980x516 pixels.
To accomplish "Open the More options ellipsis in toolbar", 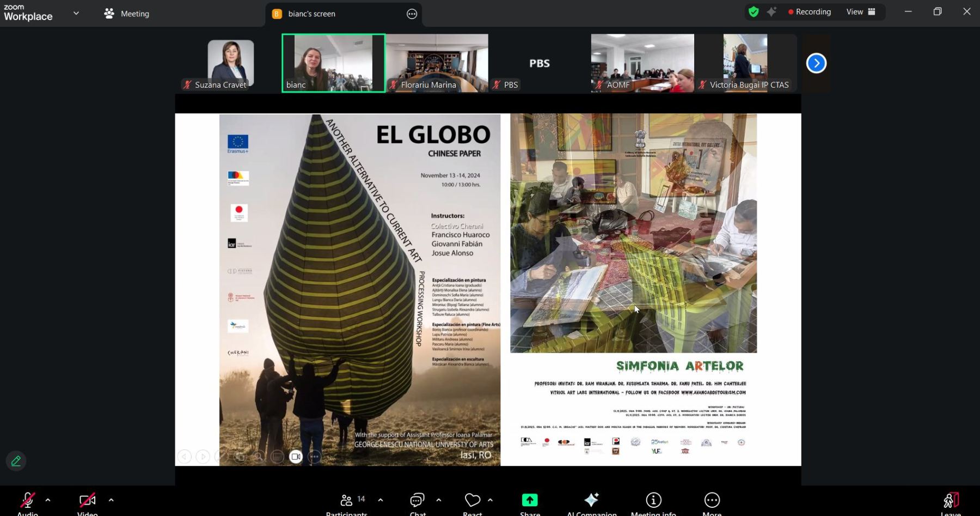I will (x=712, y=500).
